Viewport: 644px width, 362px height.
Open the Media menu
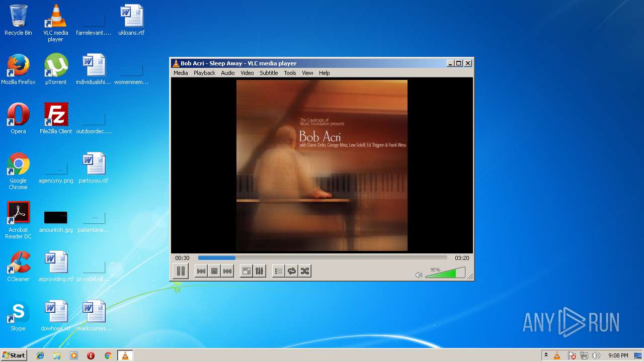coord(181,73)
